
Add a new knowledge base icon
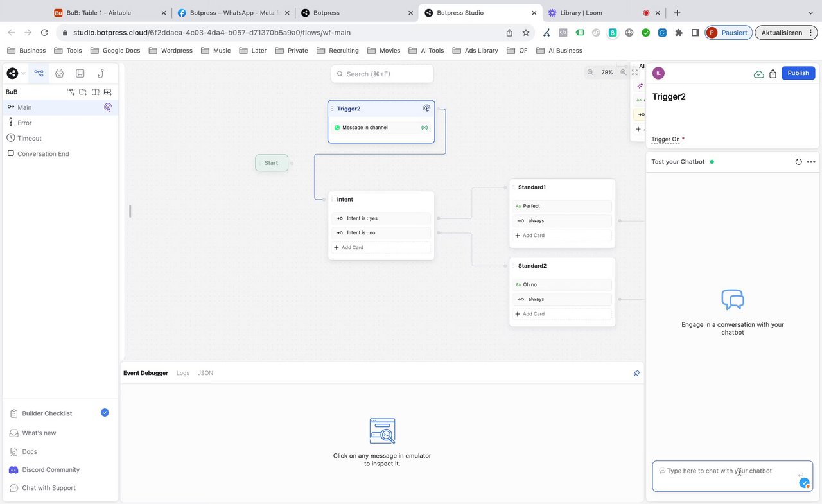pos(95,92)
